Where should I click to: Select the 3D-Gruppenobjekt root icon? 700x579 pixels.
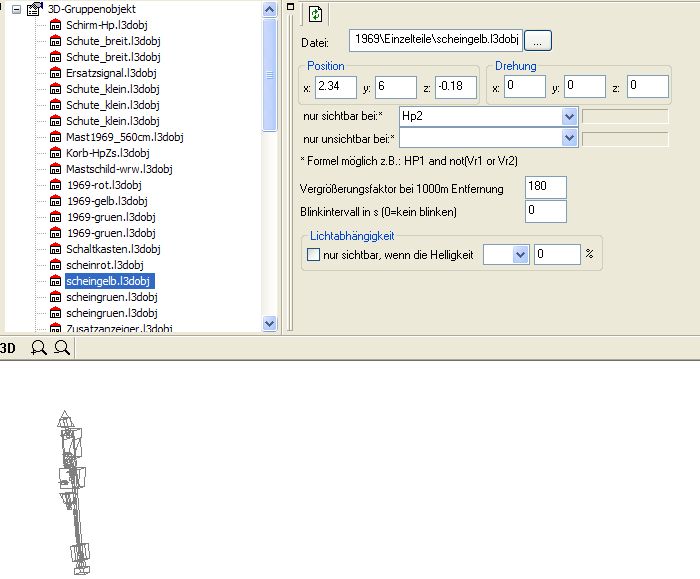[x=35, y=8]
